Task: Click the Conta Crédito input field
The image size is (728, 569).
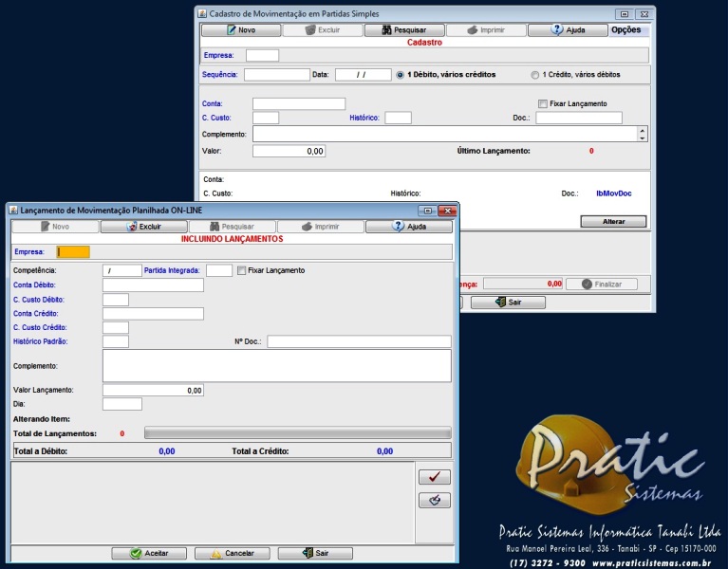Action: (153, 314)
